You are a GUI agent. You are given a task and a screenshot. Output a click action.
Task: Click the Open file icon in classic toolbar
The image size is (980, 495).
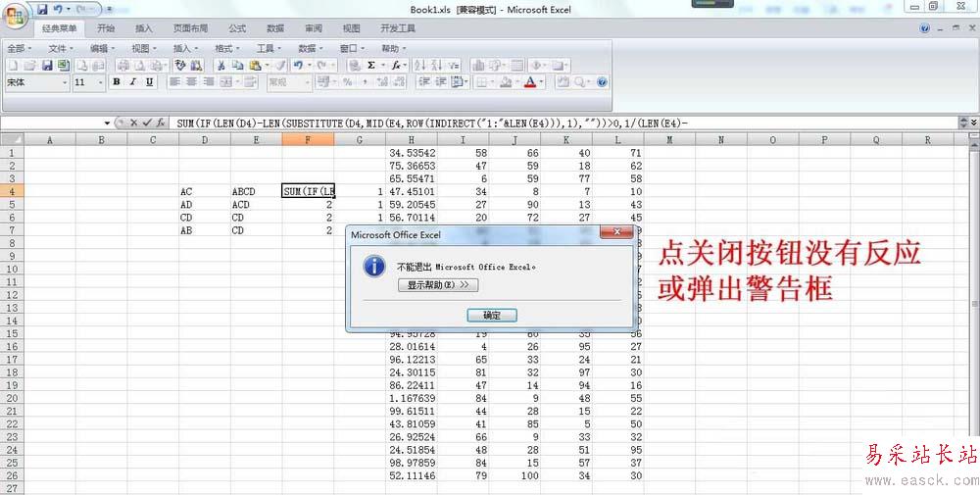(29, 65)
